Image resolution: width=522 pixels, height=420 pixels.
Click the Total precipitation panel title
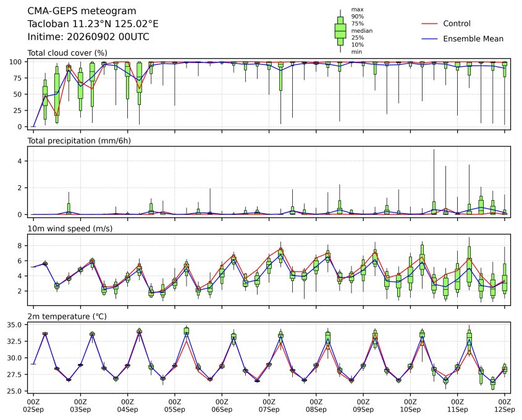(79, 141)
